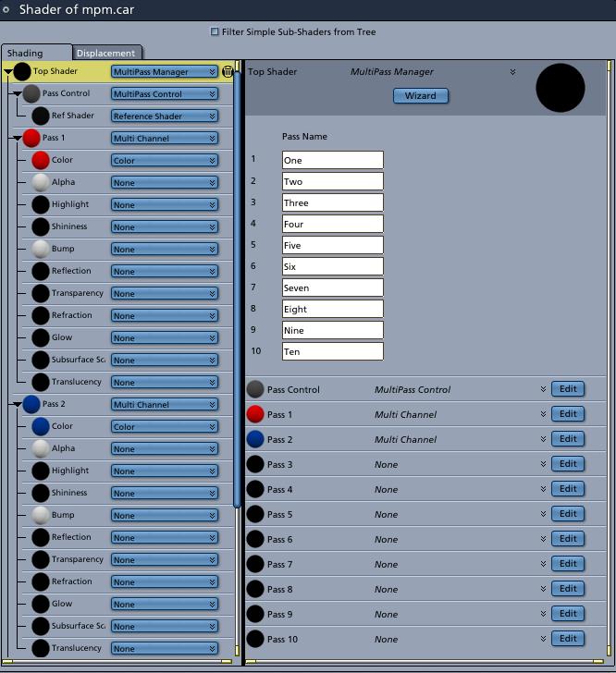Enable Filter Simple Sub-Shaders from Tree checkbox

click(215, 32)
